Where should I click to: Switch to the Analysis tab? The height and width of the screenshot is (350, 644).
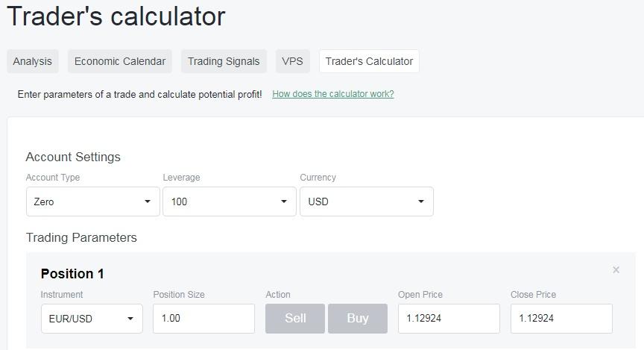tap(33, 61)
